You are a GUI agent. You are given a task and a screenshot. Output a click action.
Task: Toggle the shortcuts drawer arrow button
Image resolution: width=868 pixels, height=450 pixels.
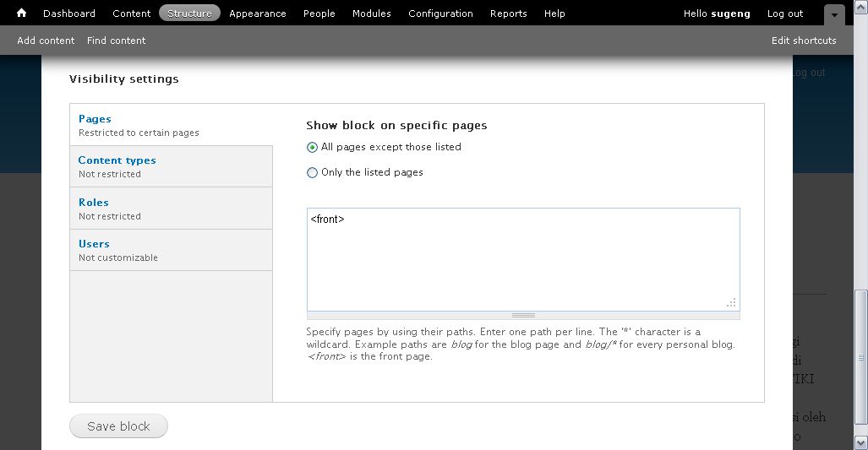[834, 14]
